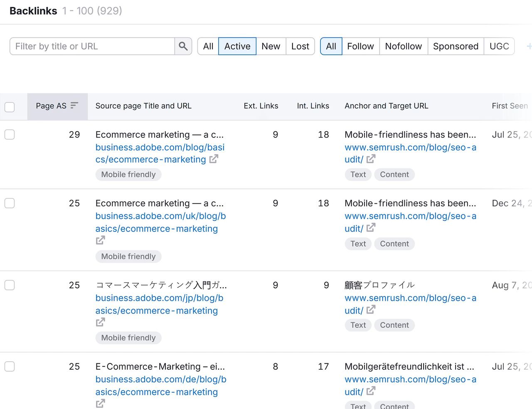Open semrush.com/blog/seo-audit link in first row
Viewport: 532px width, 409px height.
pos(411,153)
